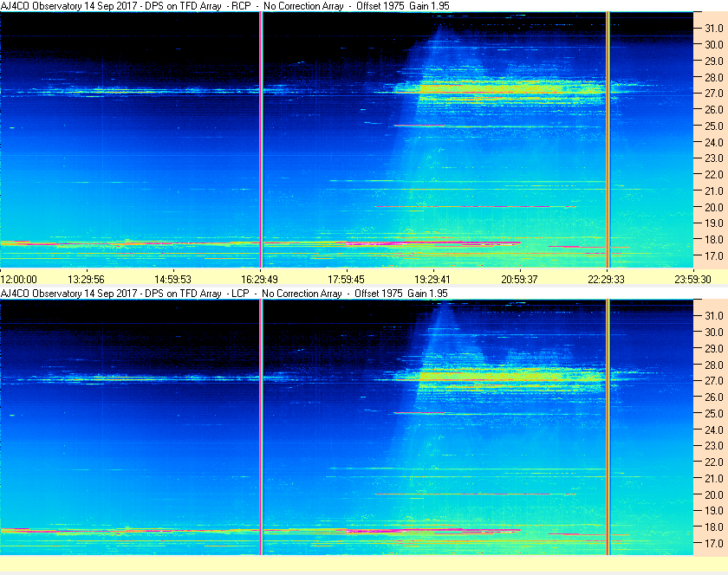Click the 23.0 frequency label on the RCP axis
Screen dimensions: 728x575
point(714,158)
